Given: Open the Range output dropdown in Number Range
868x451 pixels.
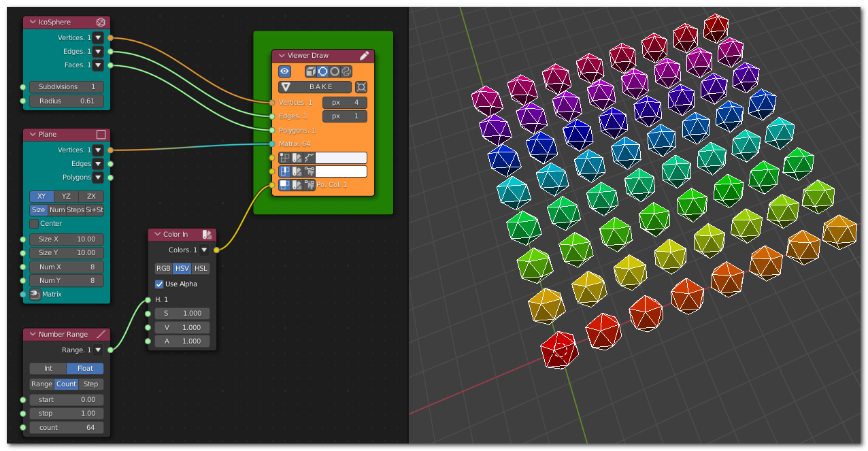Looking at the screenshot, I should click(98, 350).
